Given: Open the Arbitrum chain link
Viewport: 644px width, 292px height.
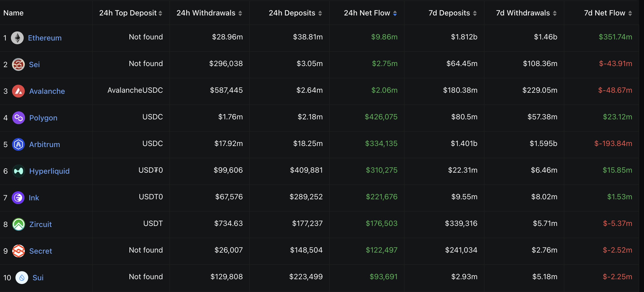Looking at the screenshot, I should click(44, 144).
